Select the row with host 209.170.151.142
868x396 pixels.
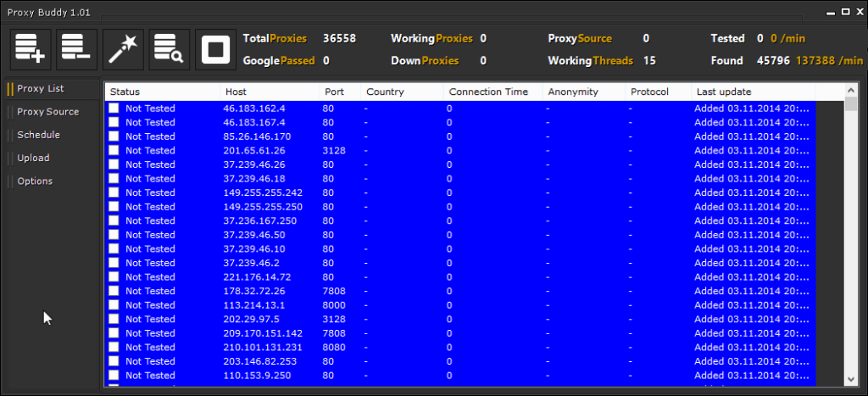point(460,333)
